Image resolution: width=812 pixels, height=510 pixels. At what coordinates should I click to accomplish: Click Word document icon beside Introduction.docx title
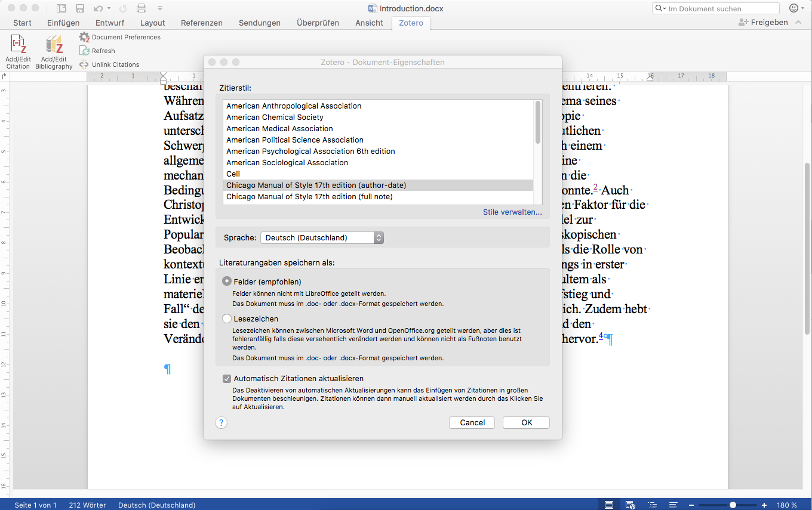click(x=373, y=8)
